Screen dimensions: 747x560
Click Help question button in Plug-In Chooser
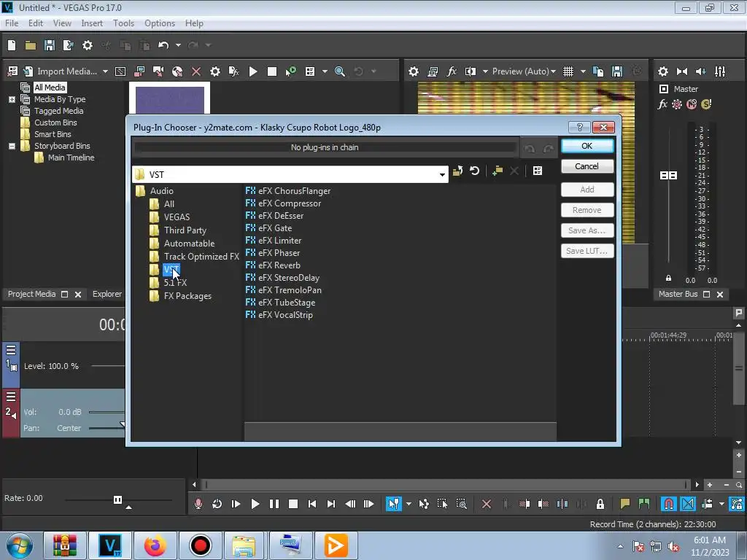(579, 127)
